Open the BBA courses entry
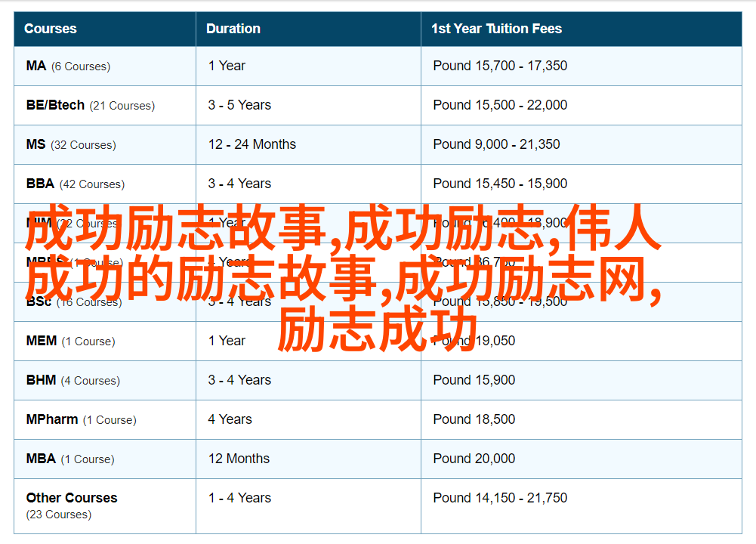 coord(40,184)
